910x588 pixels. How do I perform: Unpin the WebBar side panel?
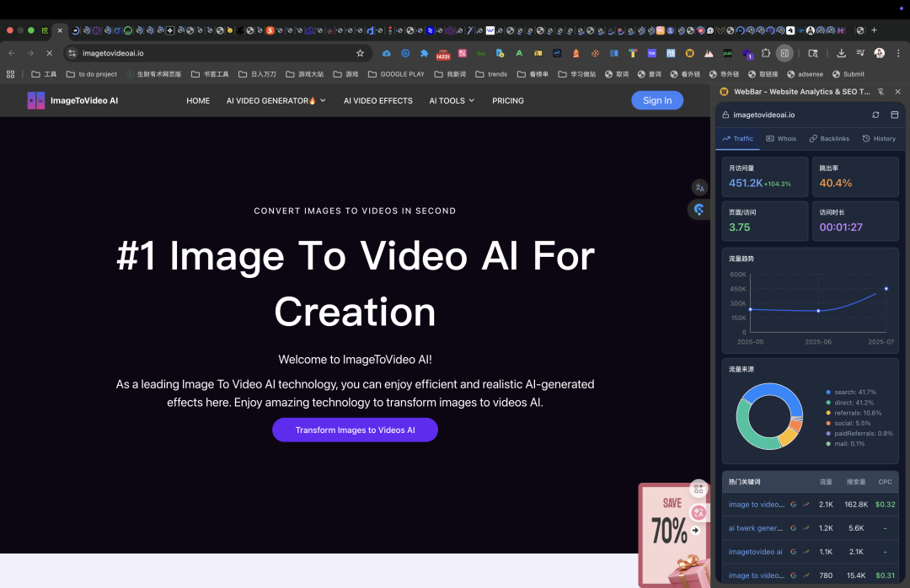point(881,92)
